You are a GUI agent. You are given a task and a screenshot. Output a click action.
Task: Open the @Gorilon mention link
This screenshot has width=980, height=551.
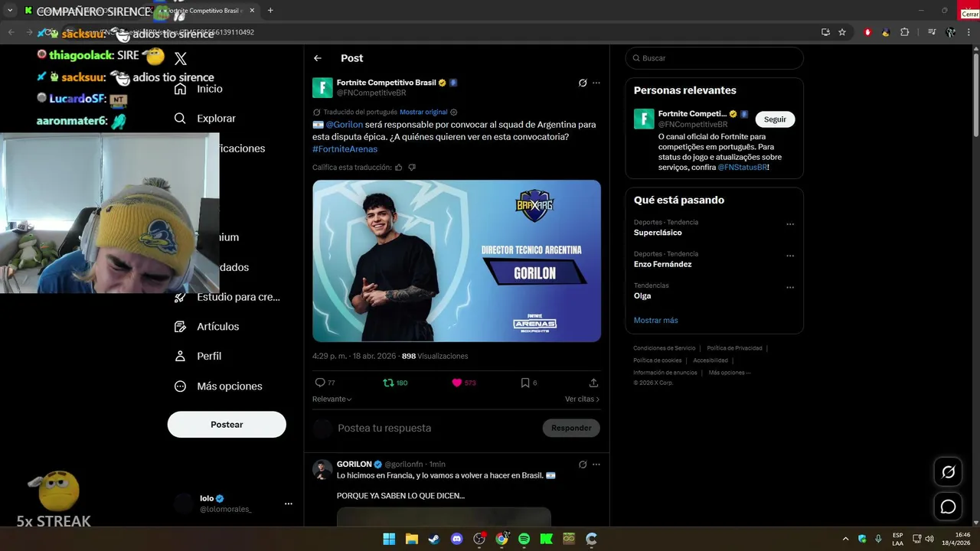(345, 125)
